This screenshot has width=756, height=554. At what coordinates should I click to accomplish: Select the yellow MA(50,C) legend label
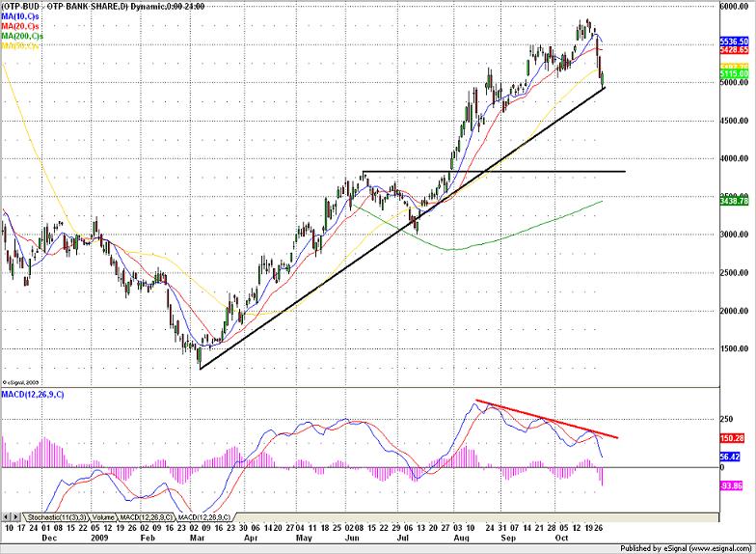(18, 45)
